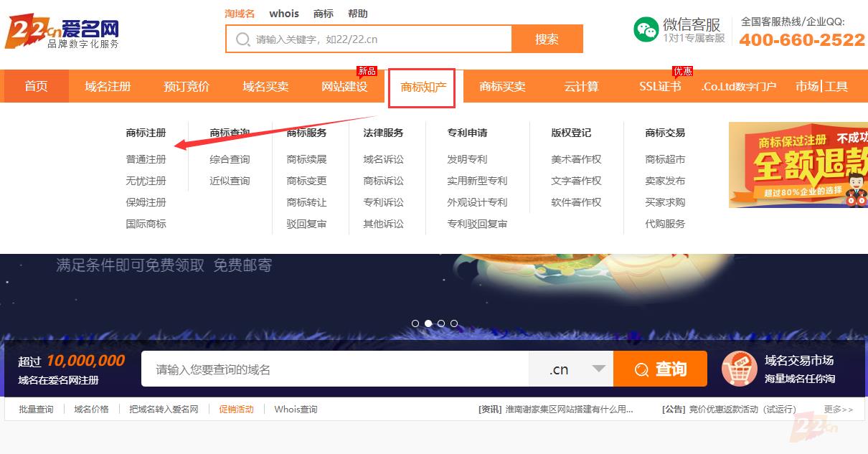Viewport: 868px width, 454px height.
Task: Select the fourth carousel dot indicator
Action: click(454, 323)
